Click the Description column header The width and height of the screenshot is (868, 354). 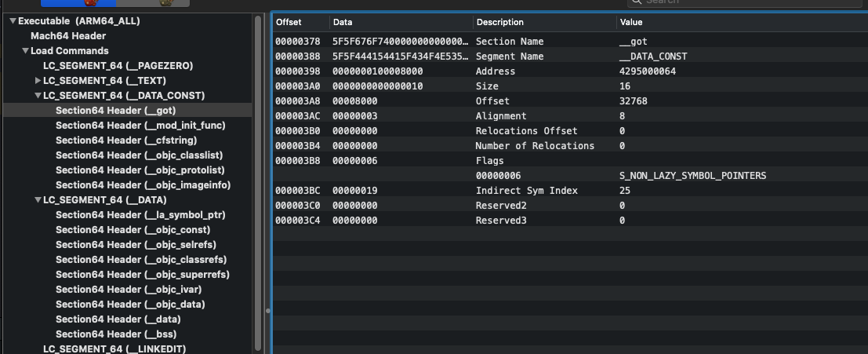click(499, 23)
